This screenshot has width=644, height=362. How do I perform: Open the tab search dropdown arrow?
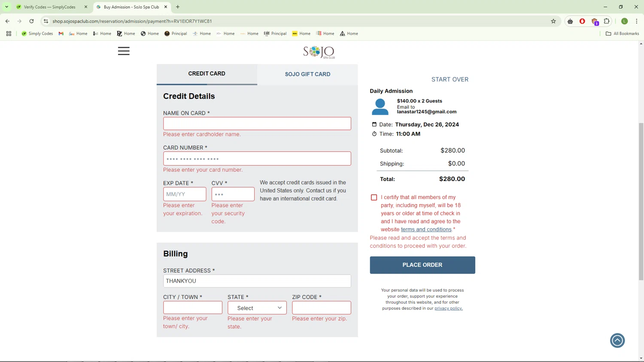[x=6, y=7]
